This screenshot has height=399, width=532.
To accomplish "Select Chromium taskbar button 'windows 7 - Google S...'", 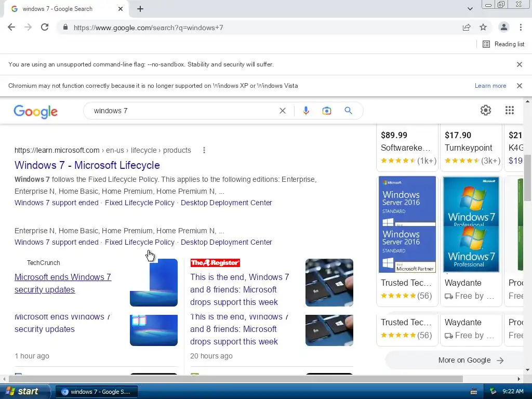I will tap(96, 392).
